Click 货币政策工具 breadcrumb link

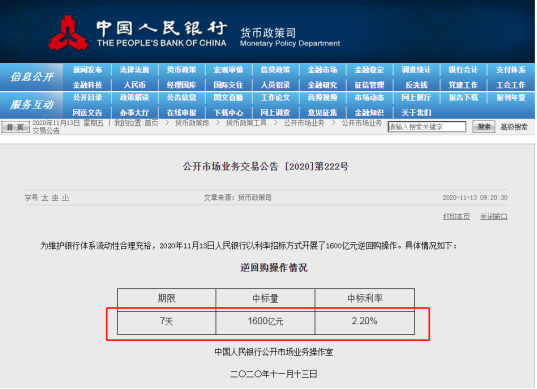pyautogui.click(x=246, y=123)
